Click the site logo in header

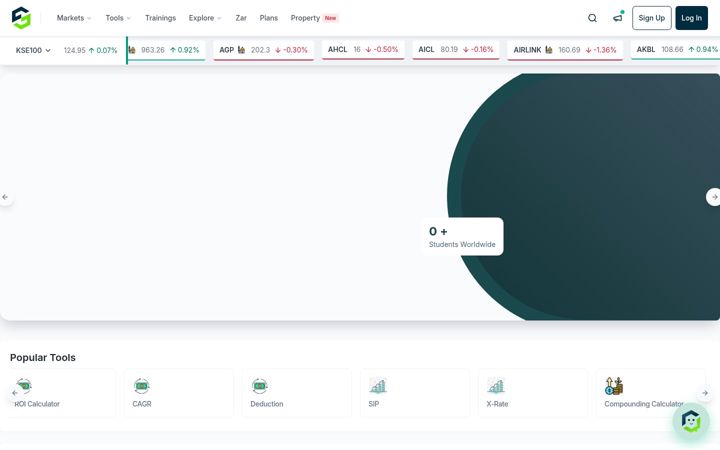(21, 18)
